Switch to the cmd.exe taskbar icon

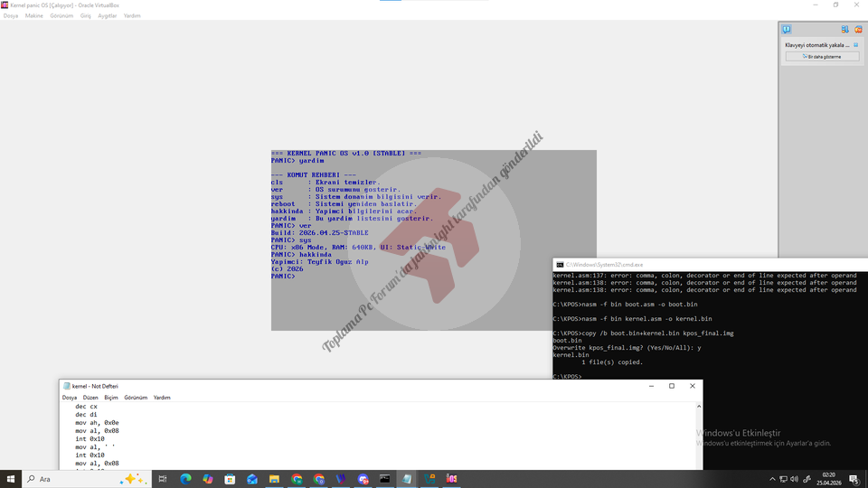[x=385, y=479]
